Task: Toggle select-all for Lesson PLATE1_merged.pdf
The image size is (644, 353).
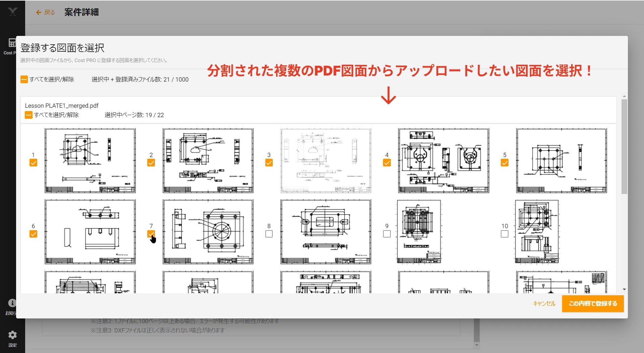Action: 29,115
